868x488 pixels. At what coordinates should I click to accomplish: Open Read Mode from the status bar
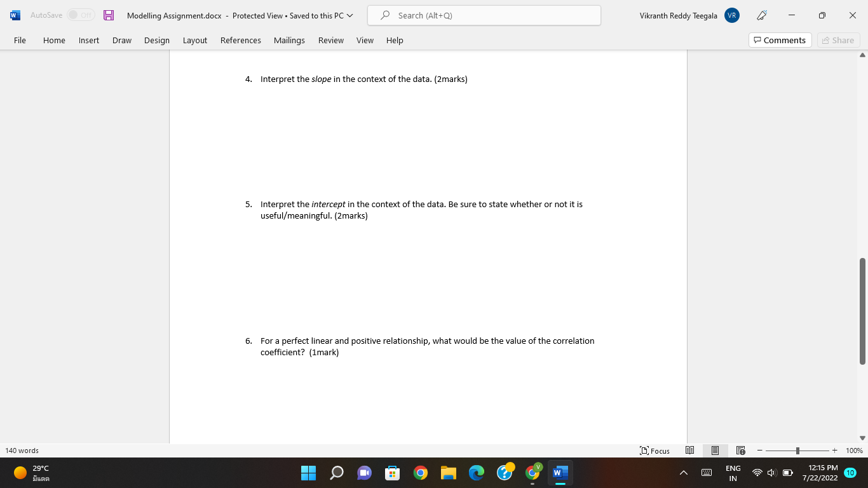[x=689, y=451]
